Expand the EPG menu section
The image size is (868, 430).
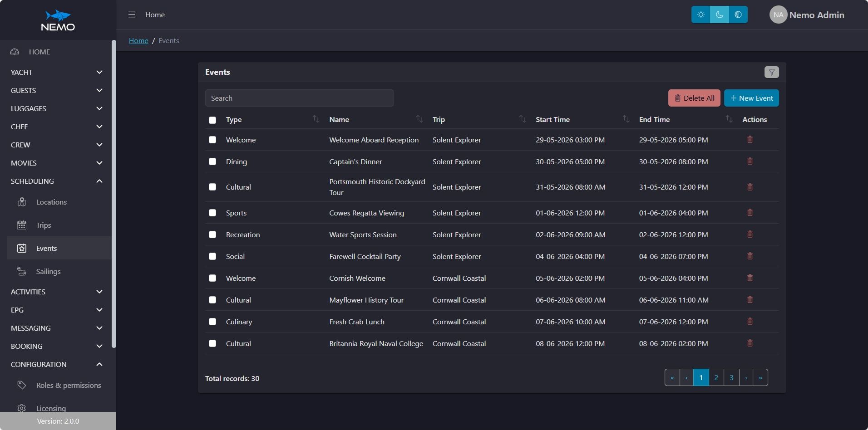(56, 310)
